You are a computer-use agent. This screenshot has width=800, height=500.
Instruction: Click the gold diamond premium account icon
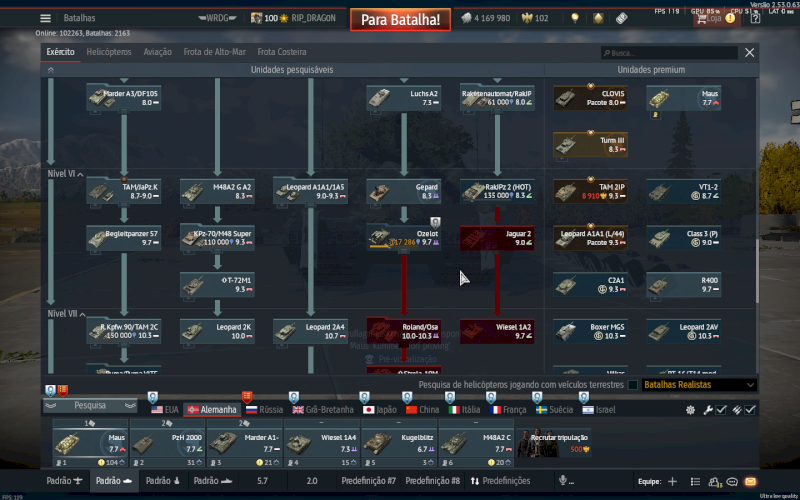tap(598, 18)
